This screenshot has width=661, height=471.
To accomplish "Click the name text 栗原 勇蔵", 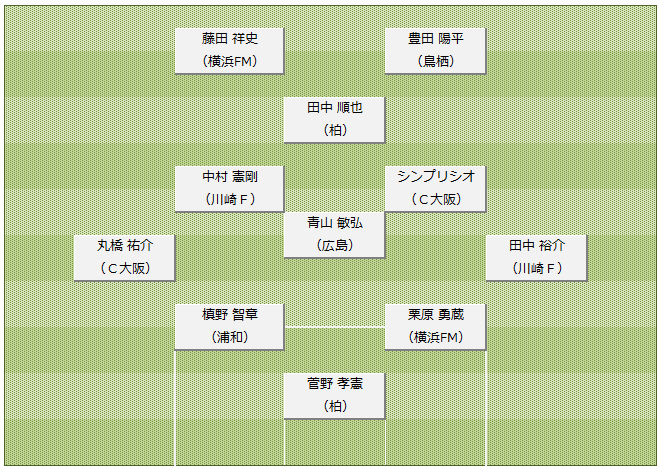I will (436, 315).
